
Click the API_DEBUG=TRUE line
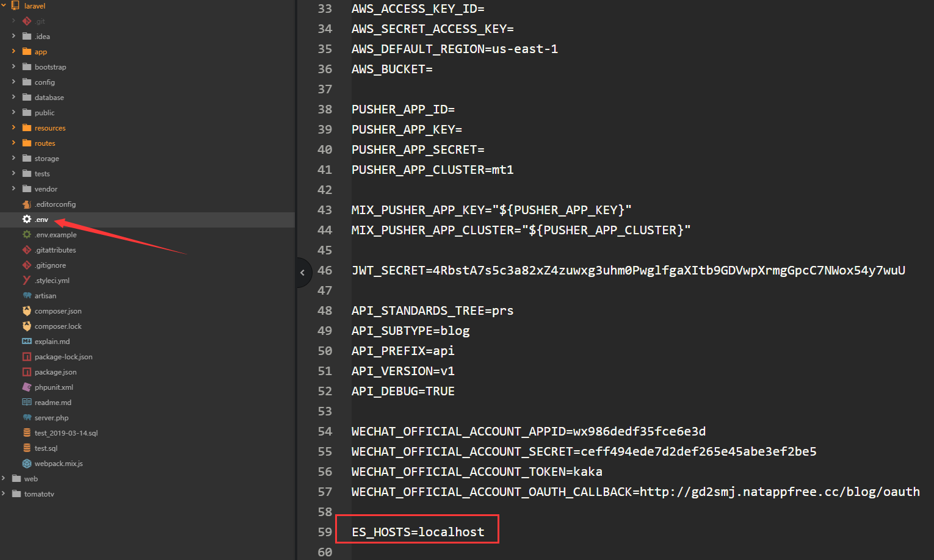point(403,391)
